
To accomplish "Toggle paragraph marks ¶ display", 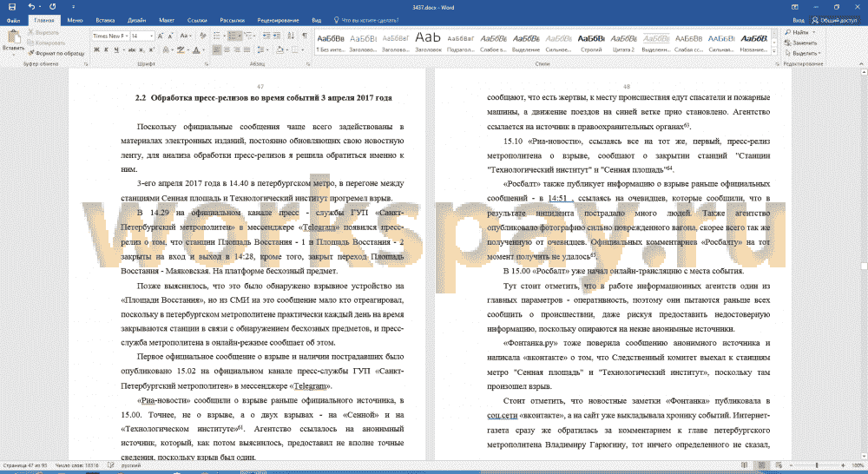I will coord(305,36).
